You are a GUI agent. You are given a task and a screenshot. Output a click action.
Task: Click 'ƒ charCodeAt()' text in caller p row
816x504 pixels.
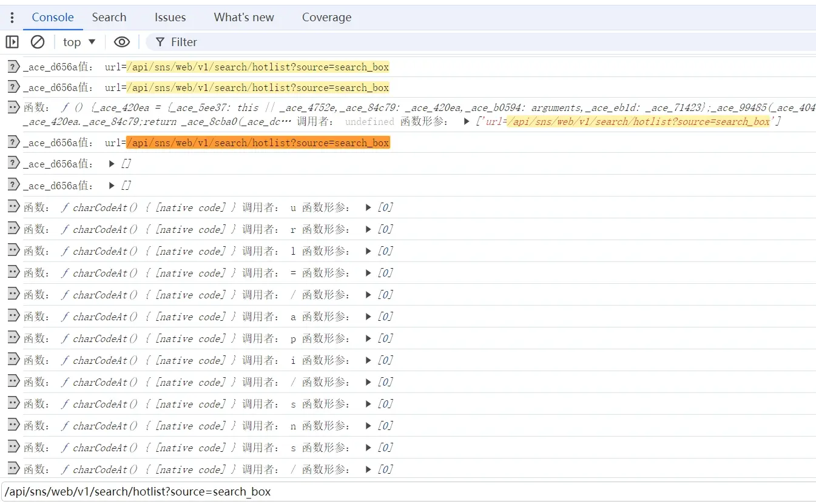coord(100,339)
